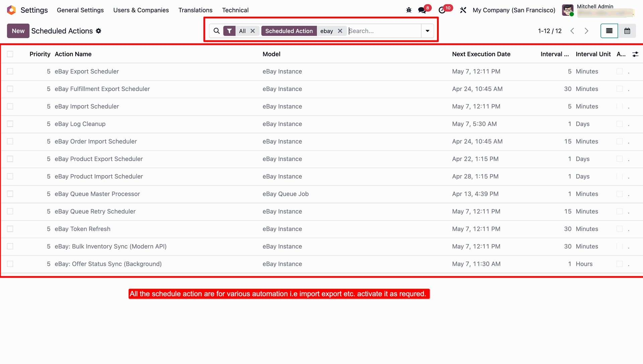This screenshot has width=643, height=364.
Task: Select eBay Order Import Scheduler checkbox
Action: 10,142
